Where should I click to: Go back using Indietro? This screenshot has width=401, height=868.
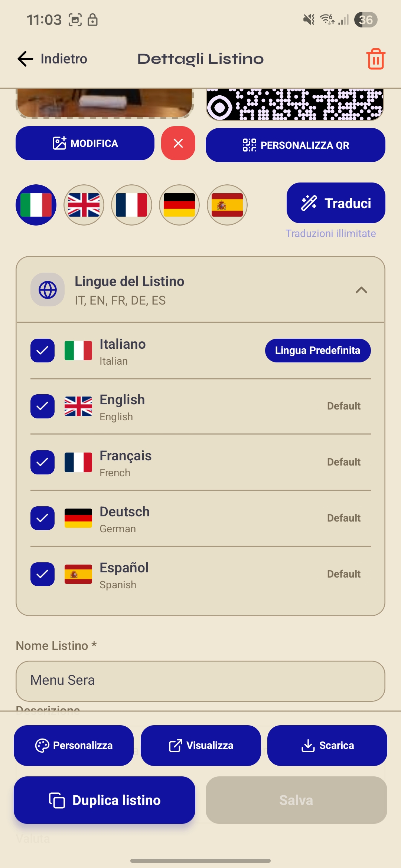[x=52, y=59]
